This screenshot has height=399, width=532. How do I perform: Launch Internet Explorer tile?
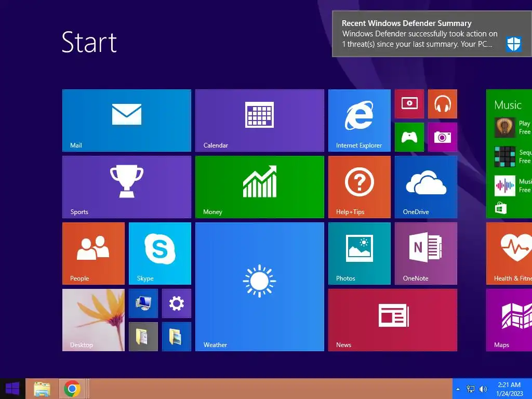click(360, 121)
